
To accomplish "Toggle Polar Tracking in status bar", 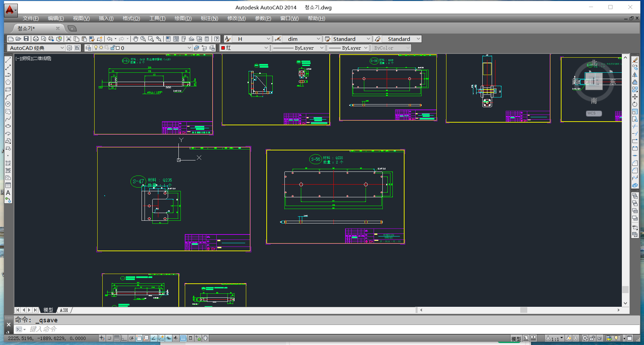I will click(131, 338).
